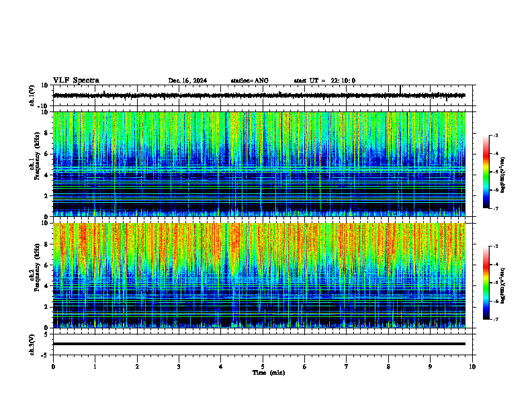
Task: Click inside the ch.2 spectrogram plot
Action: click(x=259, y=275)
